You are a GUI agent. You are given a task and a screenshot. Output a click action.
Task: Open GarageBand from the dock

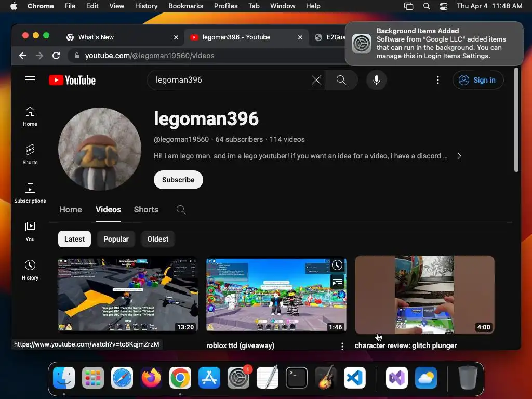pos(326,378)
